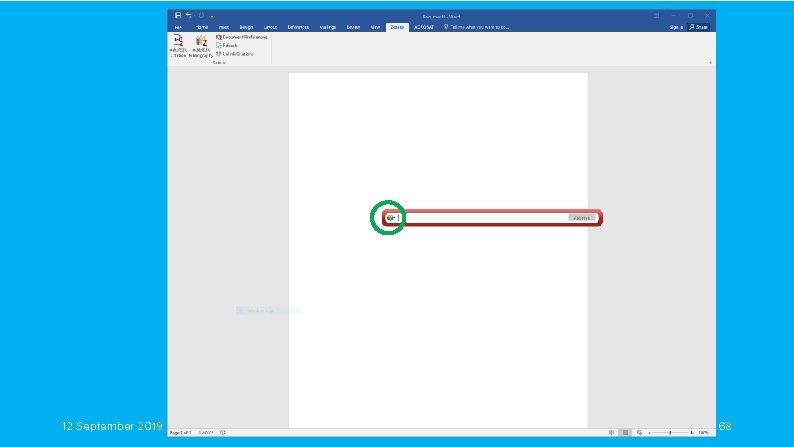Open the Zotero icon dropdown in citation bar
The image size is (794, 447).
[390, 218]
